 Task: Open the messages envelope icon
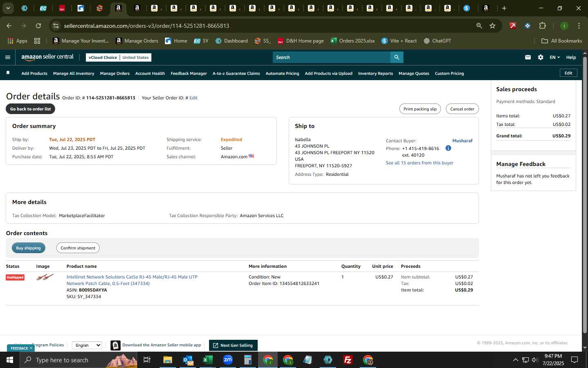coord(528,57)
